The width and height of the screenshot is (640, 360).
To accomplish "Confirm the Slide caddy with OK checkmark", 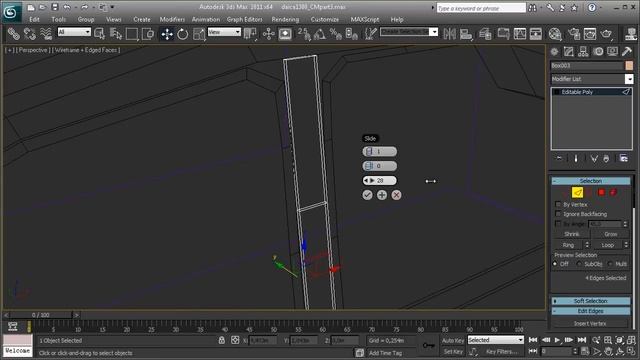I will (367, 195).
